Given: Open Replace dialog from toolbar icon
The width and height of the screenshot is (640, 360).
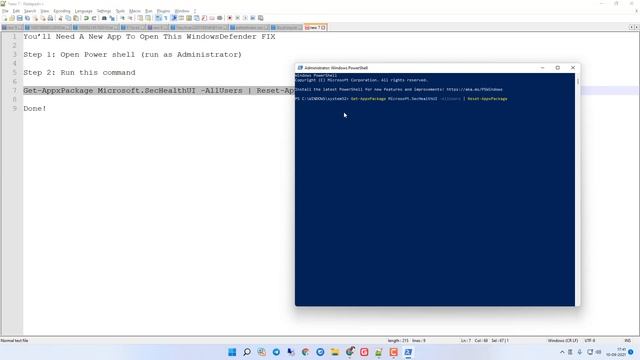Looking at the screenshot, I should pos(112,18).
